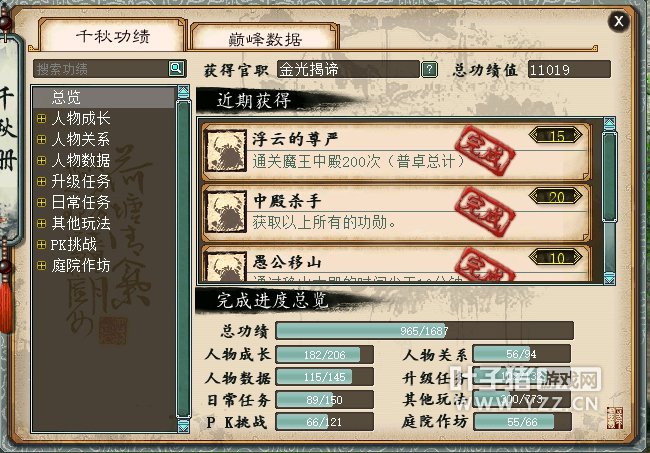The image size is (650, 453).
Task: Click recent achievements scroll-down arrow
Action: [609, 278]
